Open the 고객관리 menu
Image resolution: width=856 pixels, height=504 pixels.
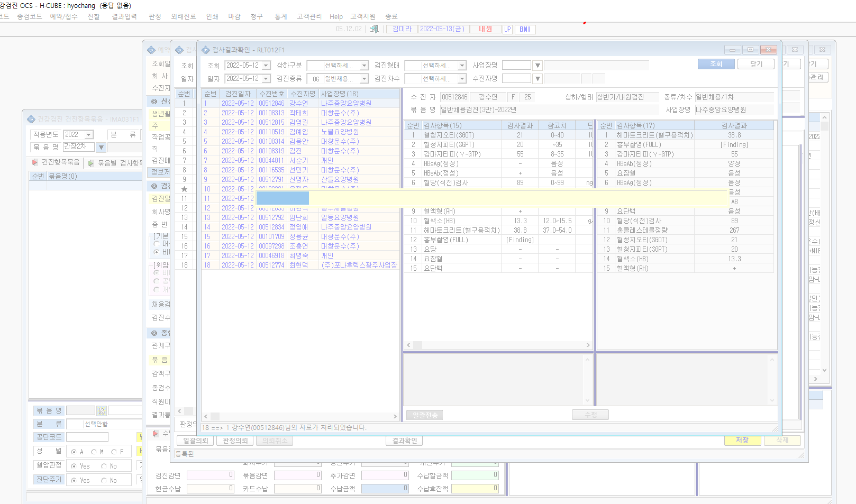(x=309, y=16)
